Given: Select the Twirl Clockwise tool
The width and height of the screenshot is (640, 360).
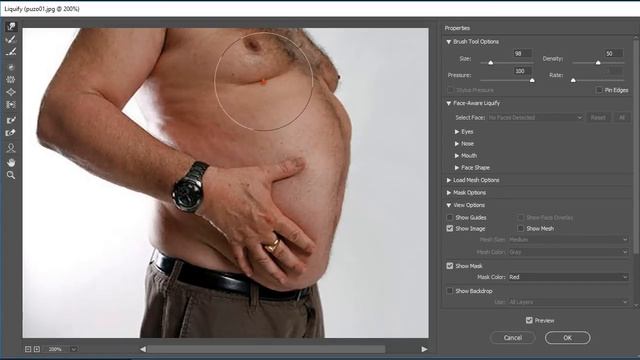Looking at the screenshot, I should pyautogui.click(x=11, y=67).
